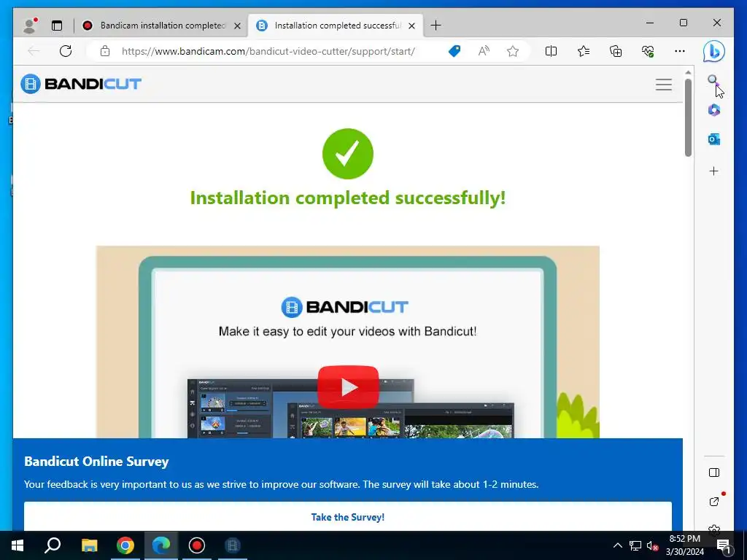Open the Edge profile icon
This screenshot has height=560, width=747.
[30, 26]
